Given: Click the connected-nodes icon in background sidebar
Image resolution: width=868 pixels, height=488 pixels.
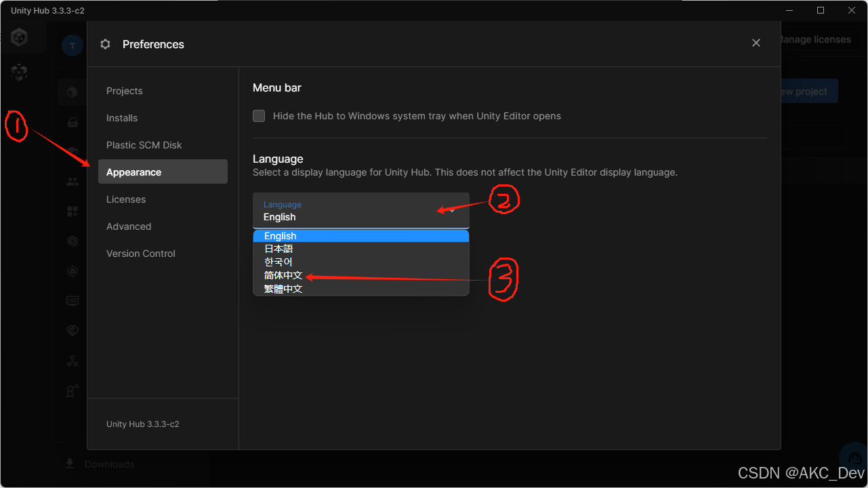Looking at the screenshot, I should coord(73,361).
